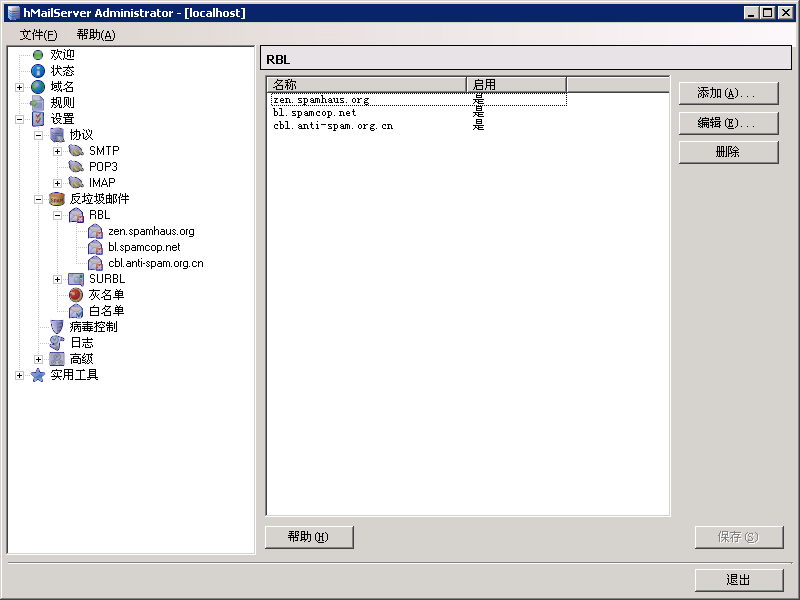This screenshot has width=800, height=600.
Task: Click the icon beside zen.spamhaus.org in tree
Action: coord(95,231)
